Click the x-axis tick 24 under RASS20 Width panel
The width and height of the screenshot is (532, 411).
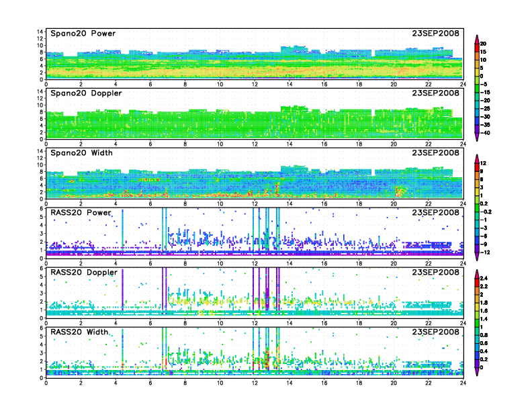pos(463,383)
